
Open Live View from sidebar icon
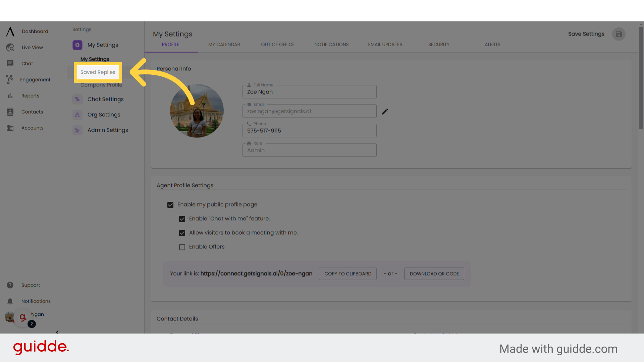pos(10,48)
